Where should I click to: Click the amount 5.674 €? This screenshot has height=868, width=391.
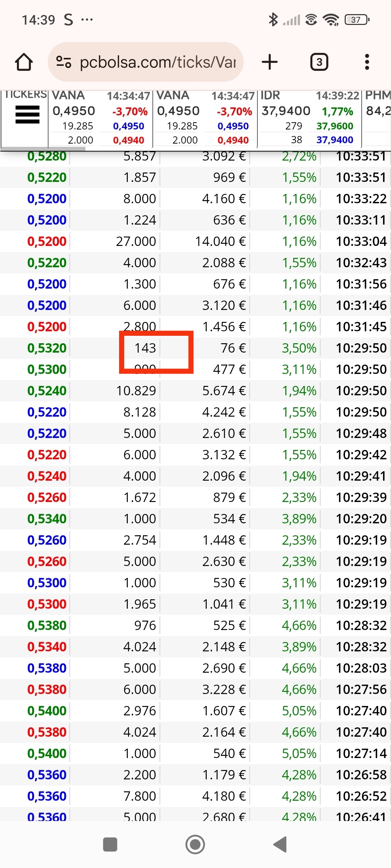(224, 391)
